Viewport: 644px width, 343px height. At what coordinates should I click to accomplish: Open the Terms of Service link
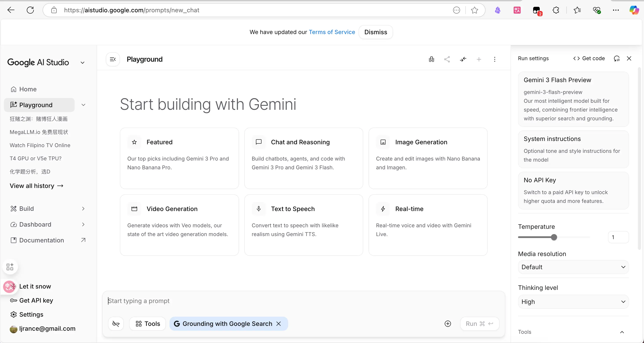click(332, 32)
